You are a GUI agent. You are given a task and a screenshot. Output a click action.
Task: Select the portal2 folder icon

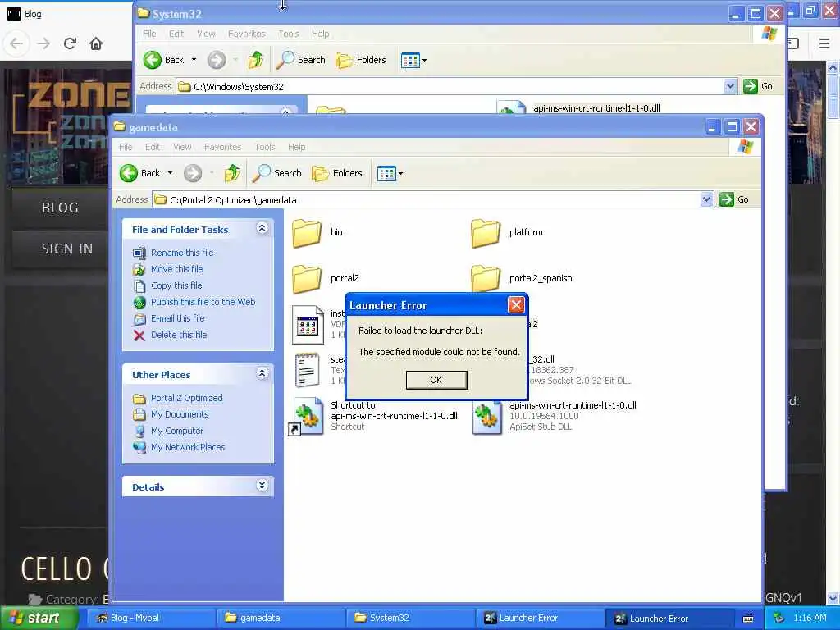[x=307, y=279]
